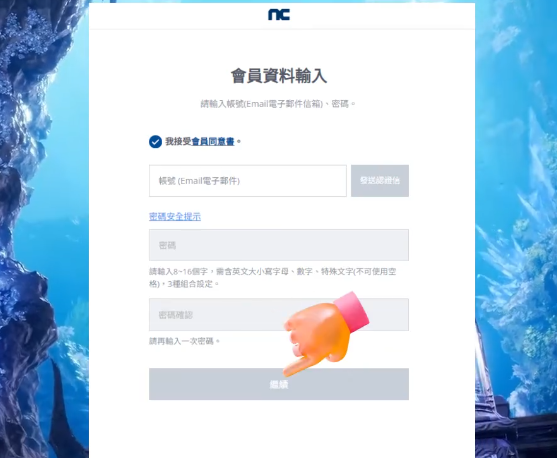
Task: Focus the 密碼 password field
Action: tap(279, 245)
